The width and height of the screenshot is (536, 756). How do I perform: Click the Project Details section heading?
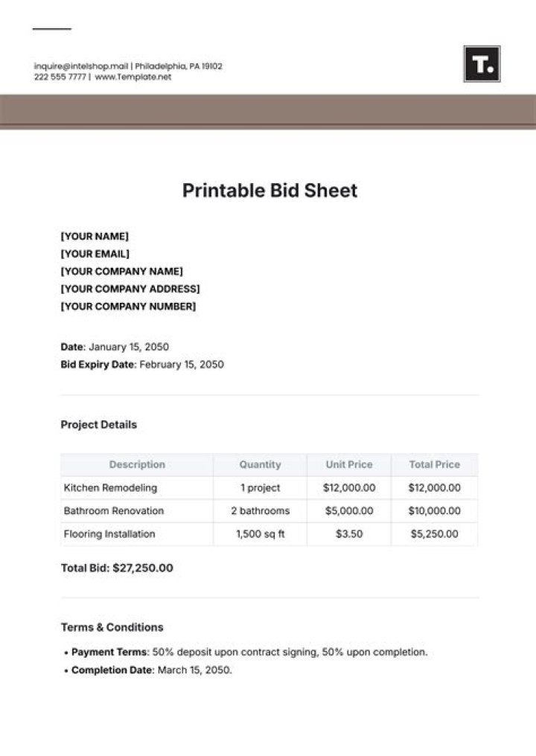point(98,425)
